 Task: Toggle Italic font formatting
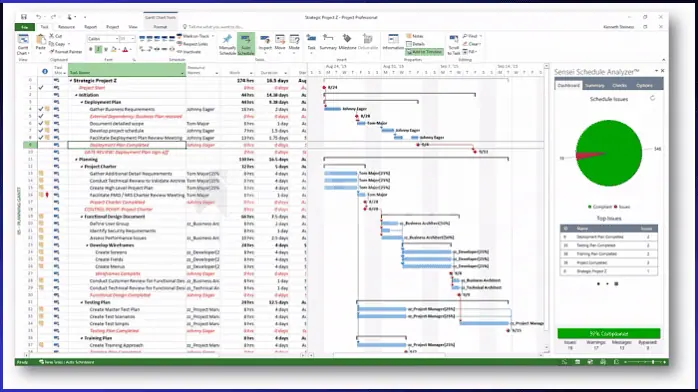tap(98, 49)
